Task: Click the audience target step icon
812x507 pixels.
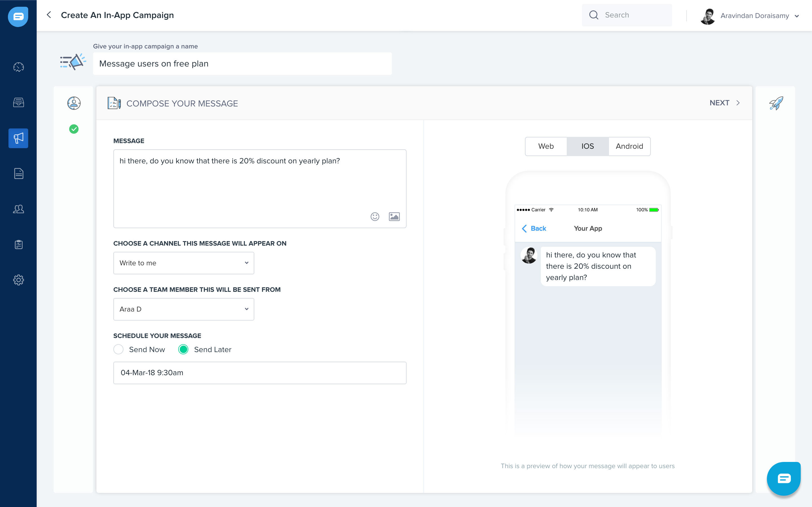Action: click(x=74, y=103)
